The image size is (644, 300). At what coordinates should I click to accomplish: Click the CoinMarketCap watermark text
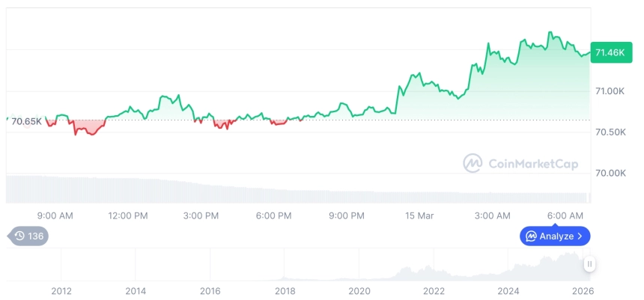click(532, 164)
